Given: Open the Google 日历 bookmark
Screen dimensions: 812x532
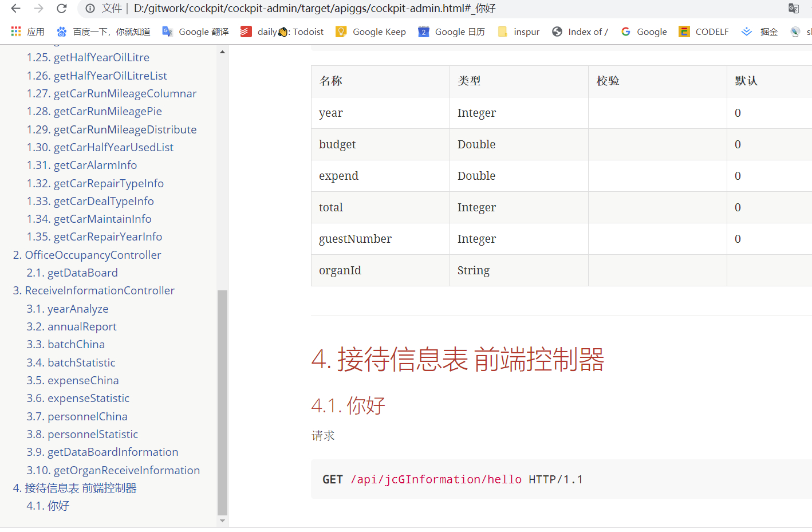Looking at the screenshot, I should (x=423, y=31).
